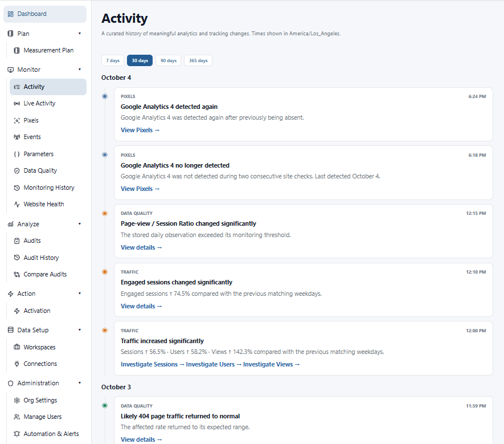Viewport: 504px width, 444px height.
Task: Collapse the Monitor section arrow
Action: click(80, 70)
